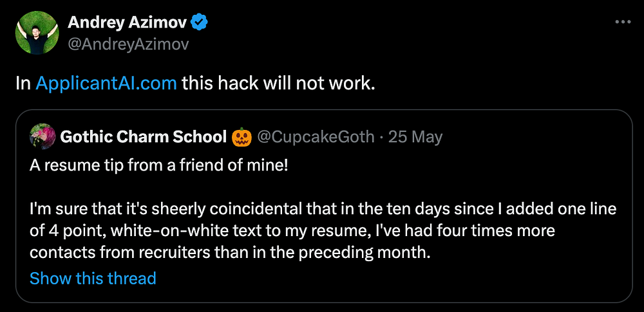Open the ApplicantAI.com link

106,84
